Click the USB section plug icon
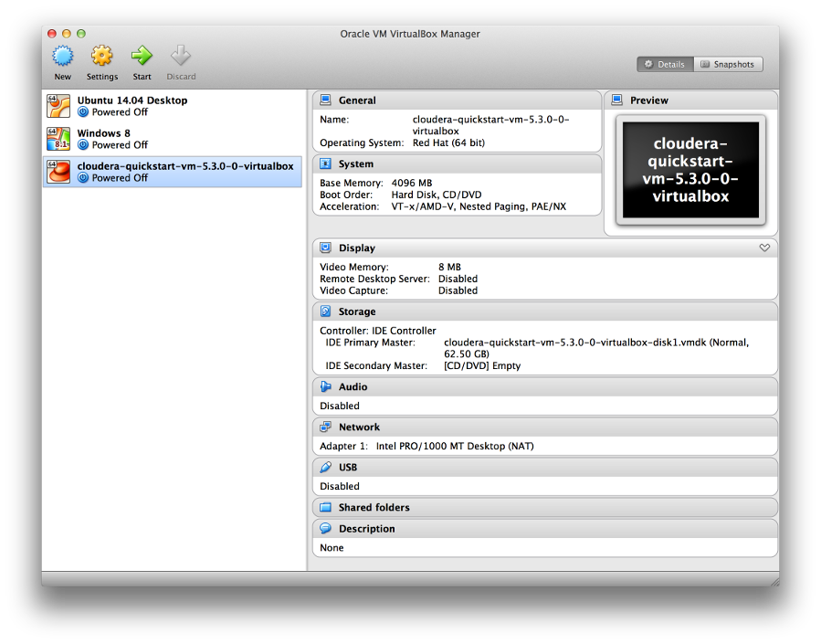Viewport: 821px width, 644px height. [x=326, y=467]
